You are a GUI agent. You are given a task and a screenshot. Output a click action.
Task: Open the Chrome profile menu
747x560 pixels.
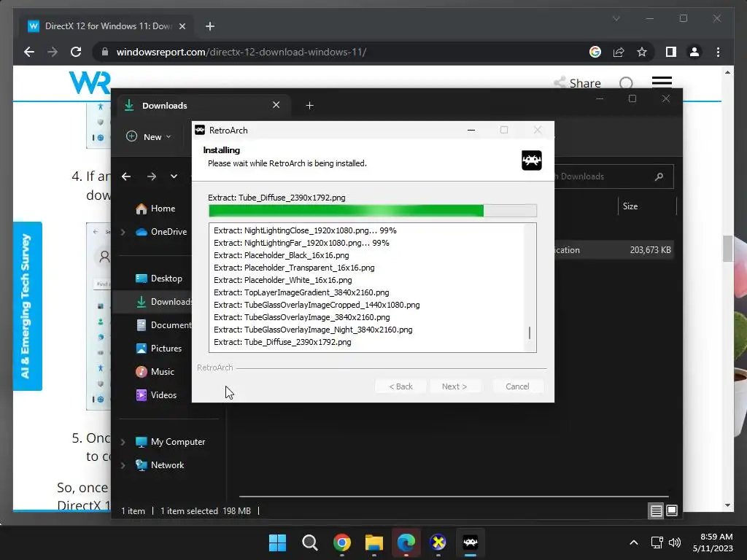[x=694, y=52]
